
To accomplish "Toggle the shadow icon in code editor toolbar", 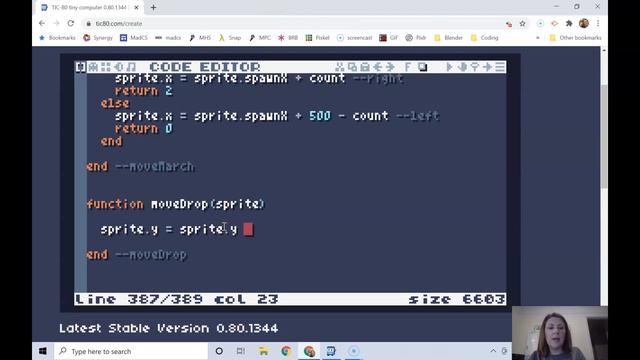I will click(422, 67).
